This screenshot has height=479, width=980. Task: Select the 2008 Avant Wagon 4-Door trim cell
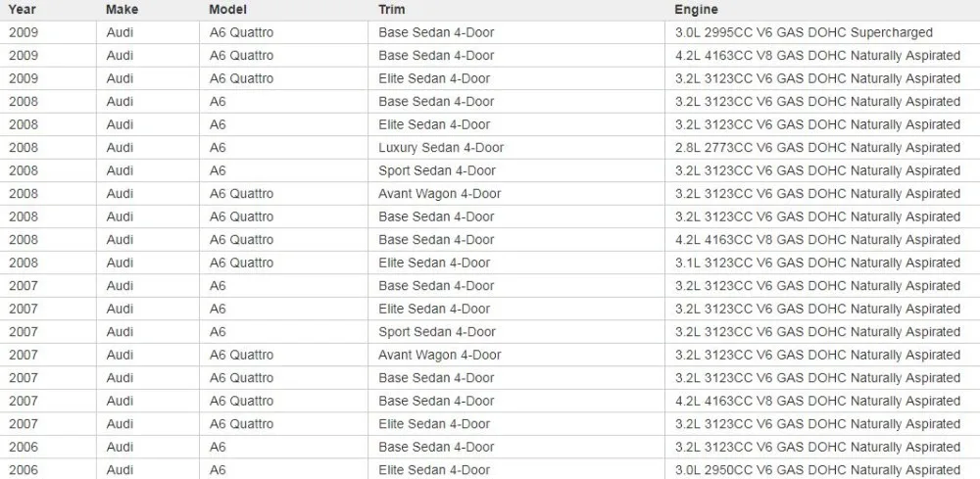point(516,194)
